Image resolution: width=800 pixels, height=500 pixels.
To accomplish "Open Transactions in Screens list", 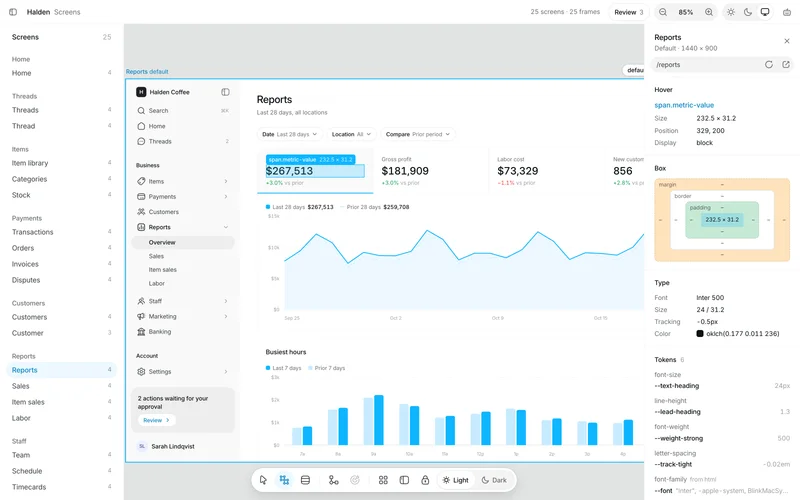I will click(62, 232).
